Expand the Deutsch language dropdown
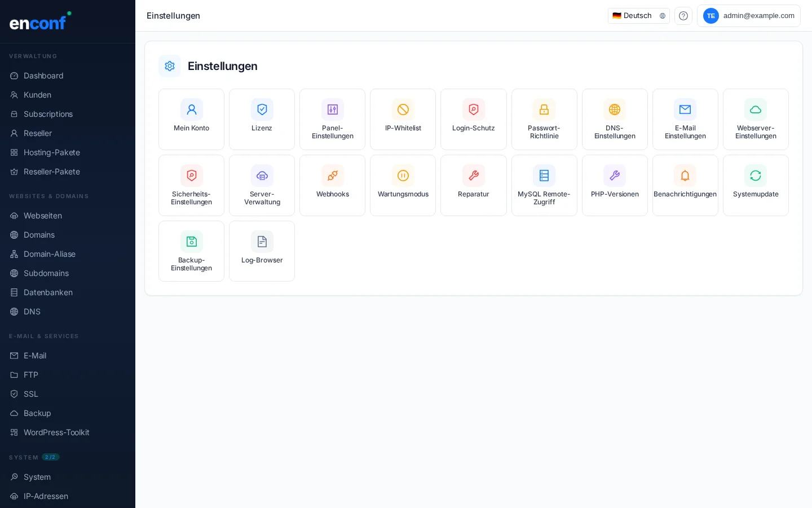The height and width of the screenshot is (508, 812). coord(638,16)
